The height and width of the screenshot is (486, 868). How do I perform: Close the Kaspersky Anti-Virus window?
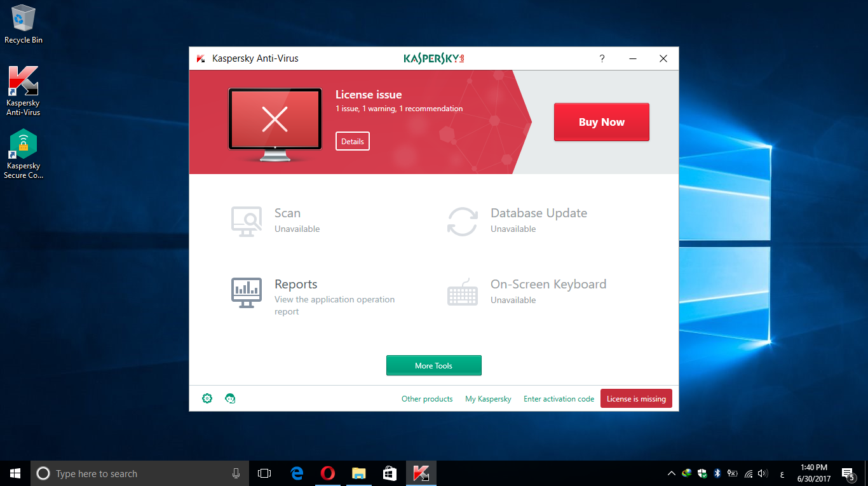663,58
